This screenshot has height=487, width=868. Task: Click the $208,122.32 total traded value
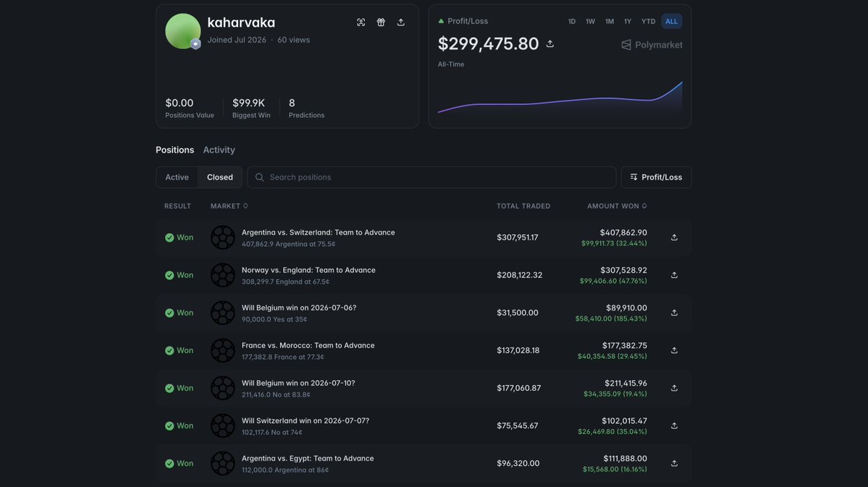click(519, 275)
